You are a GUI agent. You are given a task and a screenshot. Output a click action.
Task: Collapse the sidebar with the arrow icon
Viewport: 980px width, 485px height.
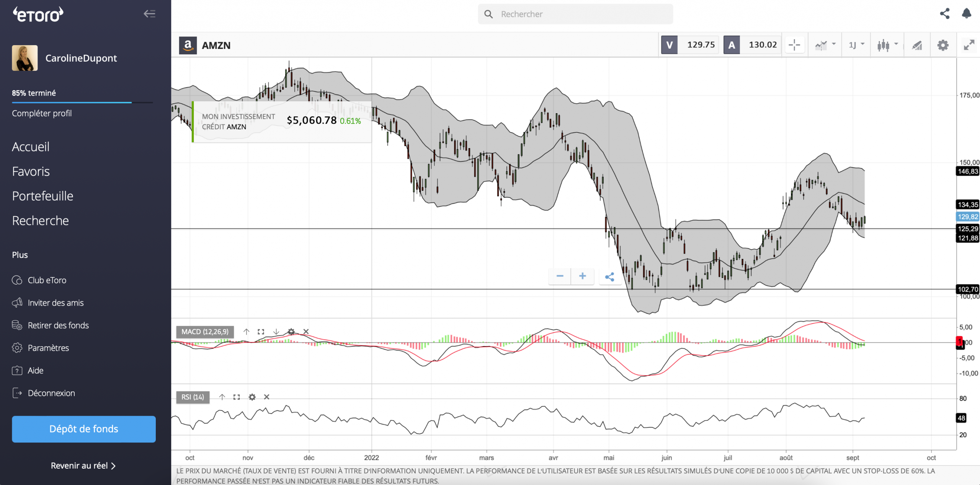pos(149,14)
